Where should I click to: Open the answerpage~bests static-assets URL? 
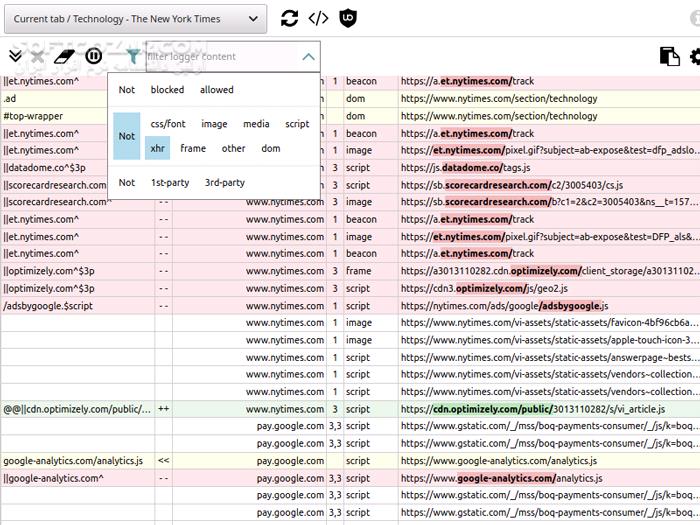click(550, 358)
